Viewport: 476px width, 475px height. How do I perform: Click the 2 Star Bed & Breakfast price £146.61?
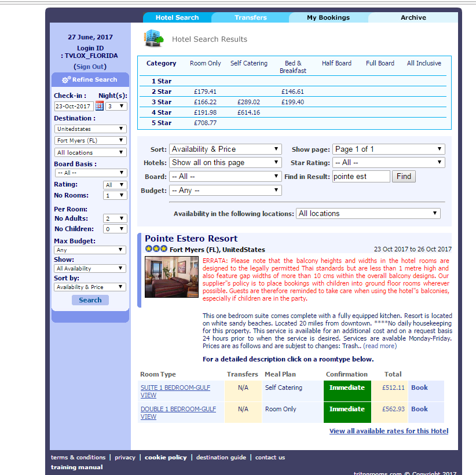point(292,92)
